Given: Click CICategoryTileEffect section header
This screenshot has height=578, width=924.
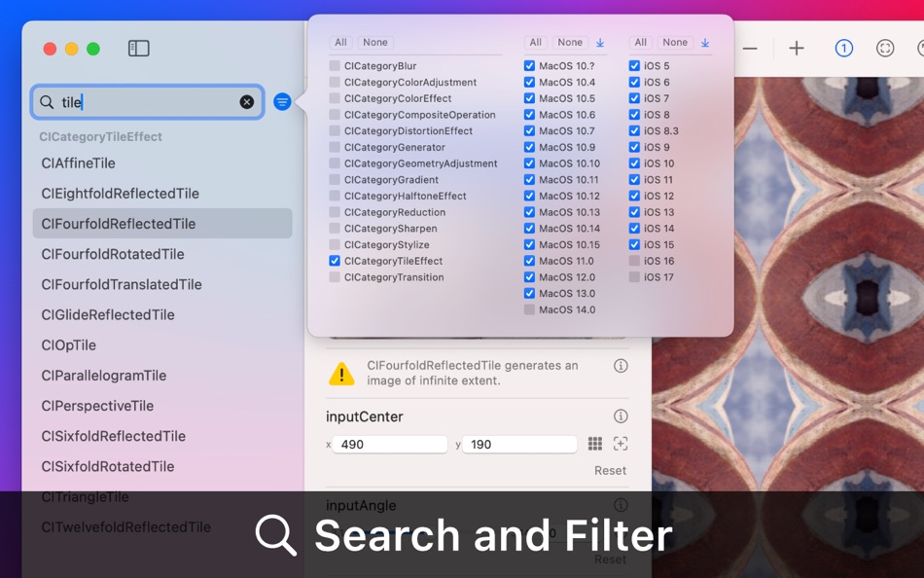Looking at the screenshot, I should coord(101,137).
